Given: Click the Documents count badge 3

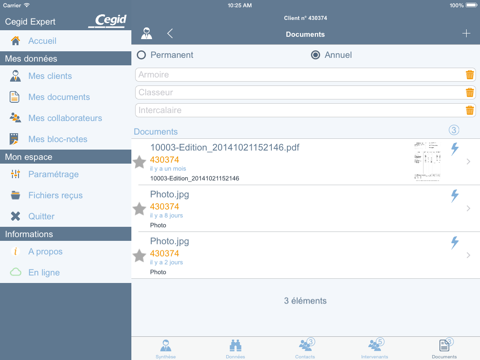Looking at the screenshot, I should [454, 130].
